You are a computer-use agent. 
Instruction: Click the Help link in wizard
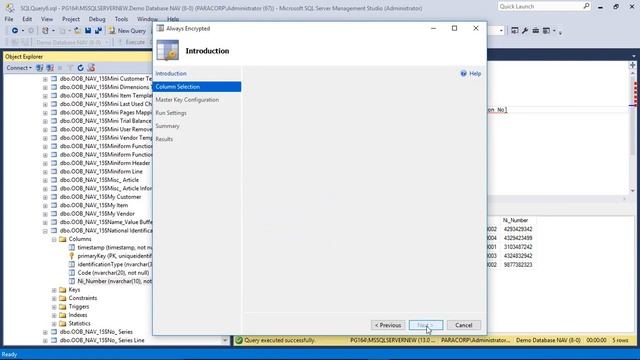[x=475, y=73]
